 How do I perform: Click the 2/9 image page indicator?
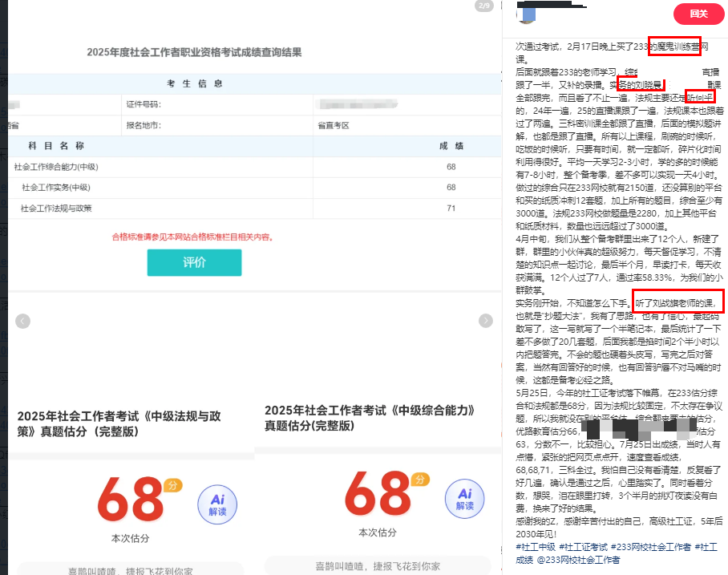click(x=483, y=6)
